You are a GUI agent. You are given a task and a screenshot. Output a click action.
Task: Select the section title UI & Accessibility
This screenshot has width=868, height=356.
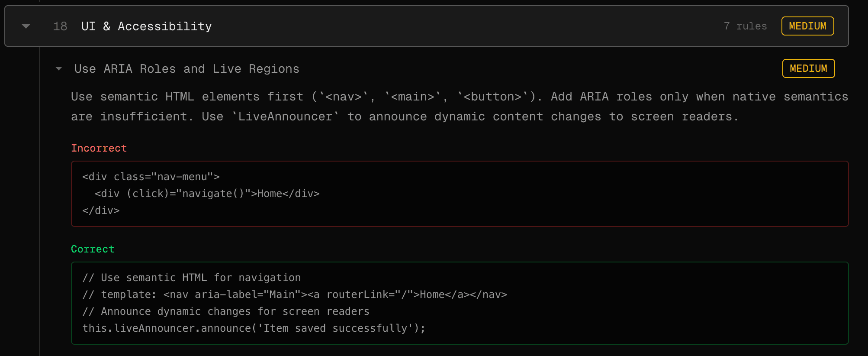146,26
